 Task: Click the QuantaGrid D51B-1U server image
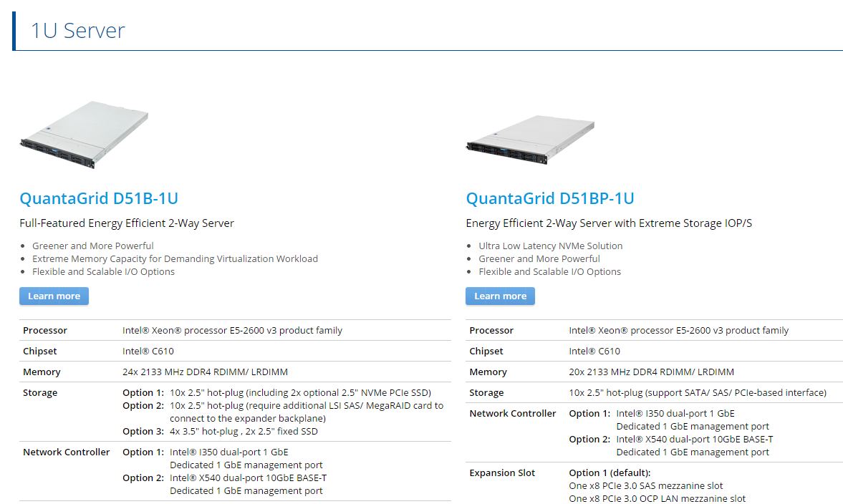pos(85,135)
